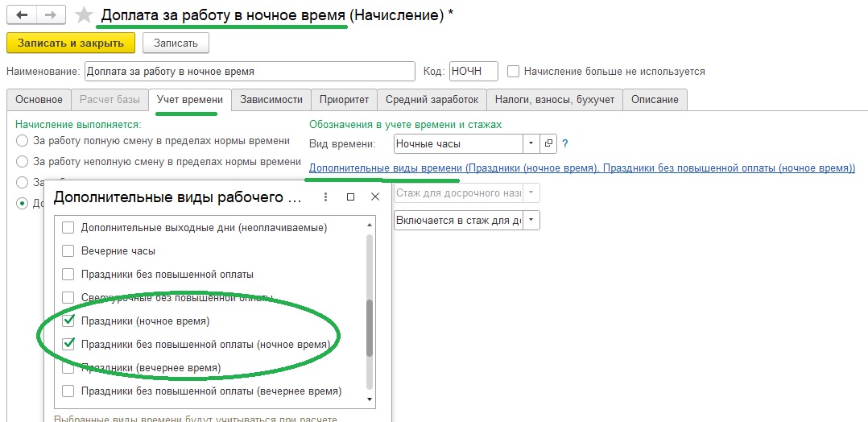Open the Приоритет tab
868x422 pixels.
point(344,100)
